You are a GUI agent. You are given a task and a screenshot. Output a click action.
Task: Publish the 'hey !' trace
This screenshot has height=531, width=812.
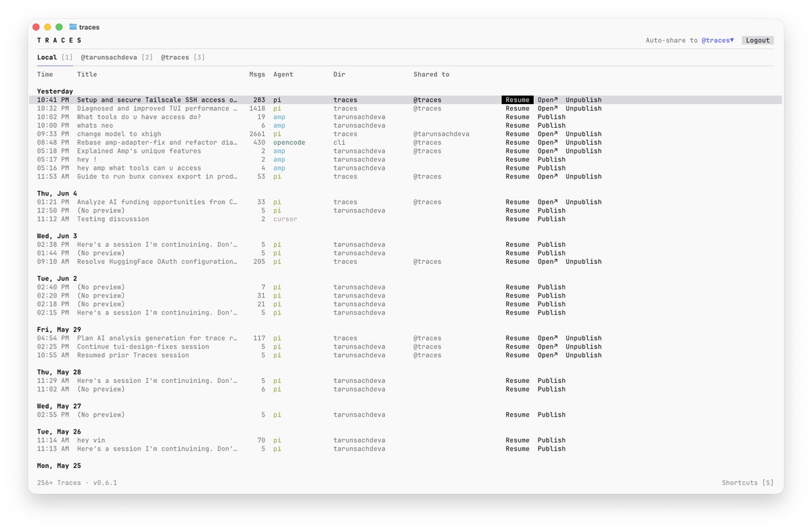click(x=551, y=160)
